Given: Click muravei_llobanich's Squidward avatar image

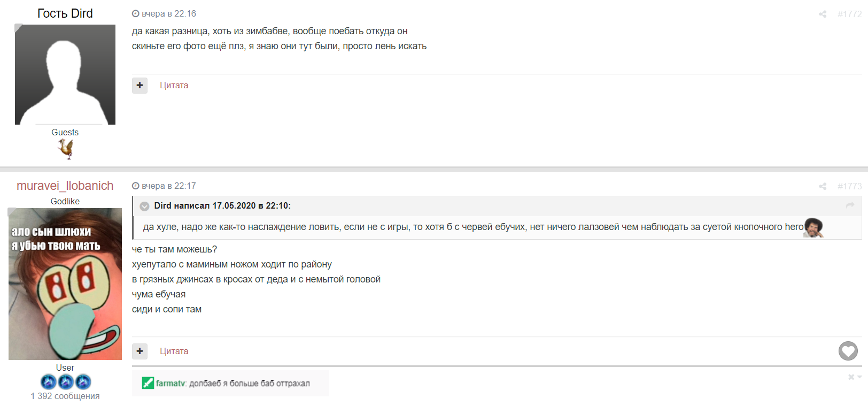Looking at the screenshot, I should 65,284.
